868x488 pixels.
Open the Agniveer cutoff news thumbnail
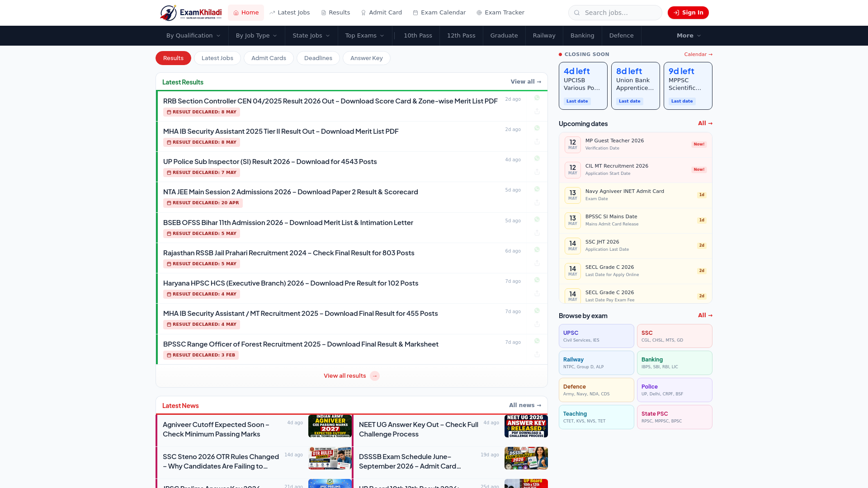pos(330,426)
